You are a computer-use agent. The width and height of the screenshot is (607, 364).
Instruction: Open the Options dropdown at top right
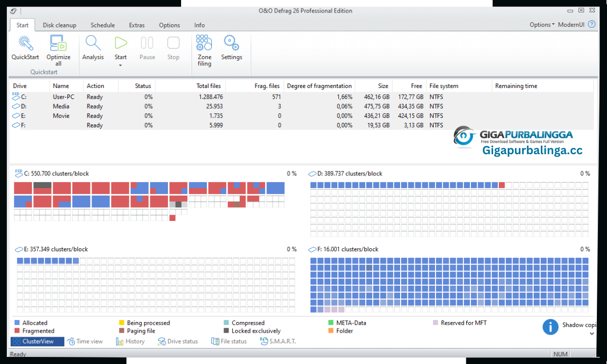(x=542, y=25)
